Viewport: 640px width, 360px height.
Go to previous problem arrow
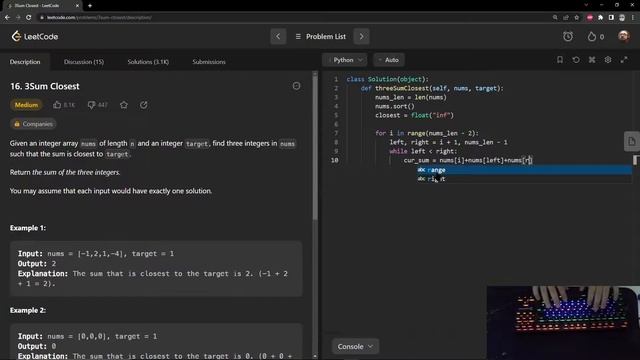coord(278,36)
